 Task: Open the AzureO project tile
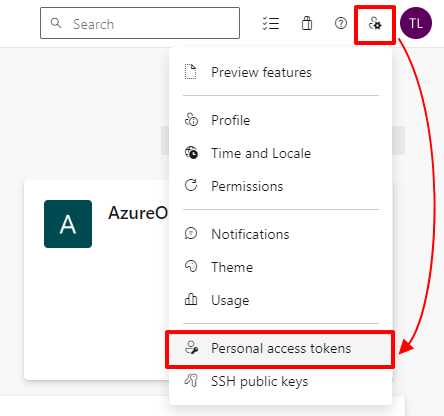coord(97,280)
